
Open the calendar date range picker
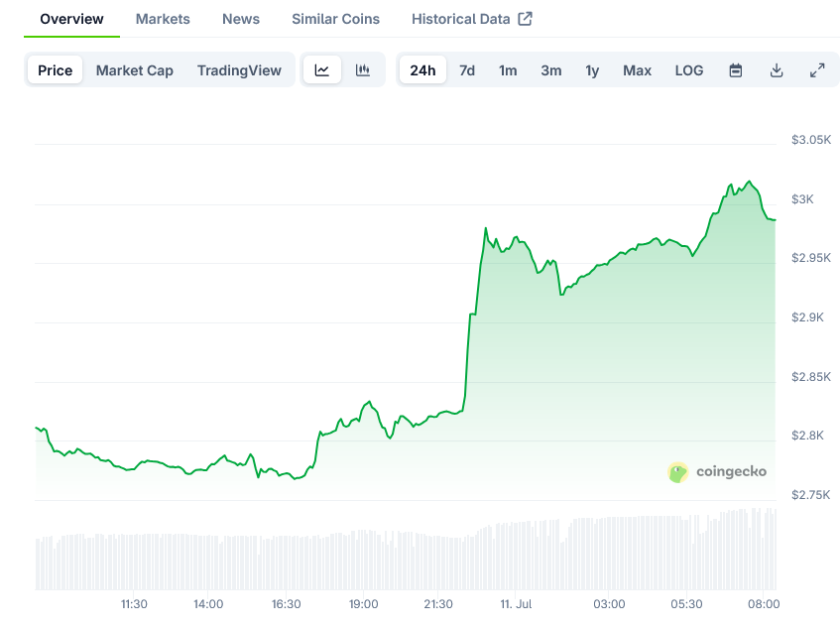736,70
